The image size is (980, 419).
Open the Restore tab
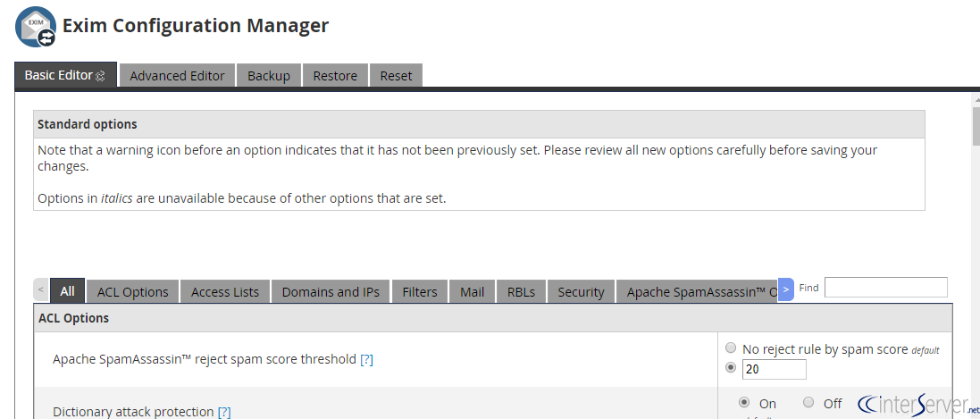coord(335,76)
